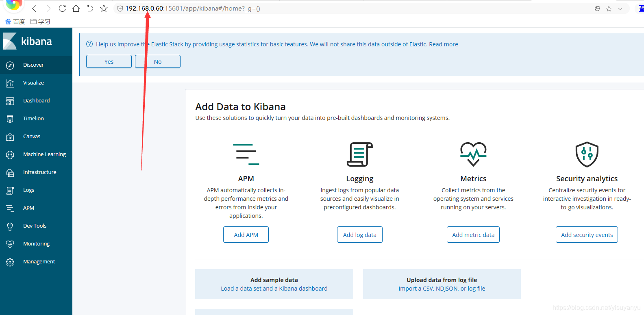
Task: Bookmark page with the star icon
Action: tap(104, 8)
